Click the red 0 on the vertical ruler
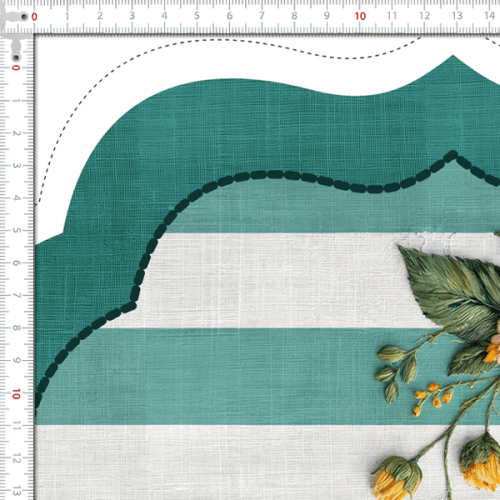The height and width of the screenshot is (500, 500). click(x=16, y=68)
